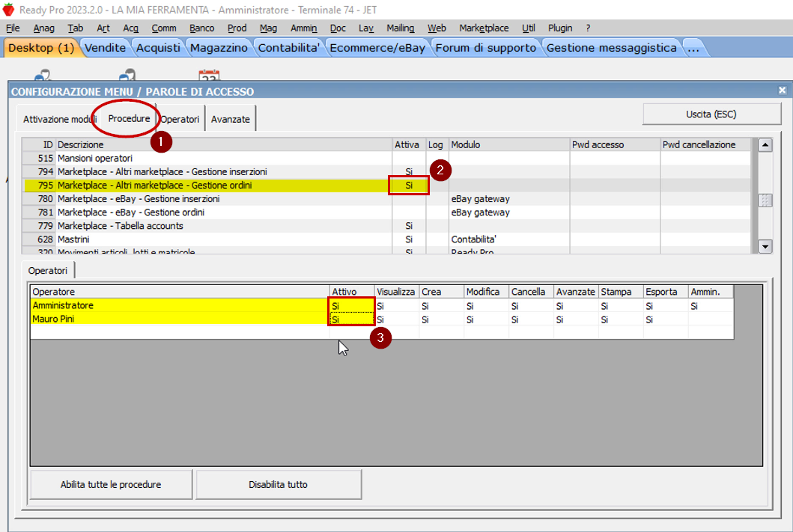Open the Prod menu
This screenshot has width=793, height=532.
[x=237, y=28]
